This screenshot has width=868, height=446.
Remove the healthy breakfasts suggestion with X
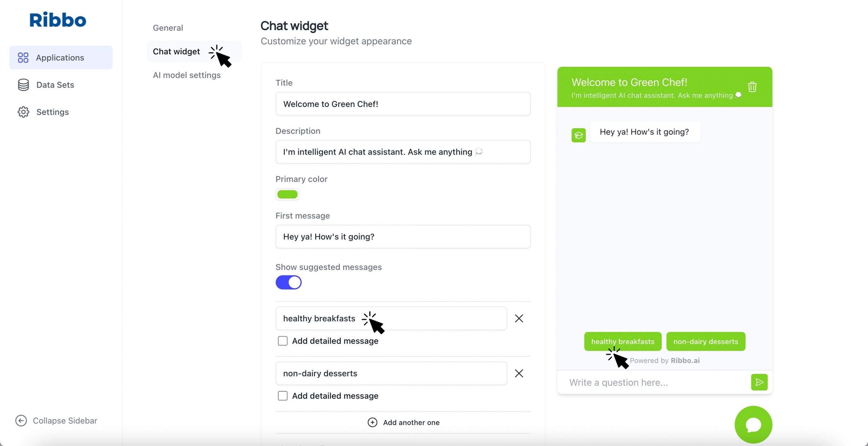[x=519, y=318]
